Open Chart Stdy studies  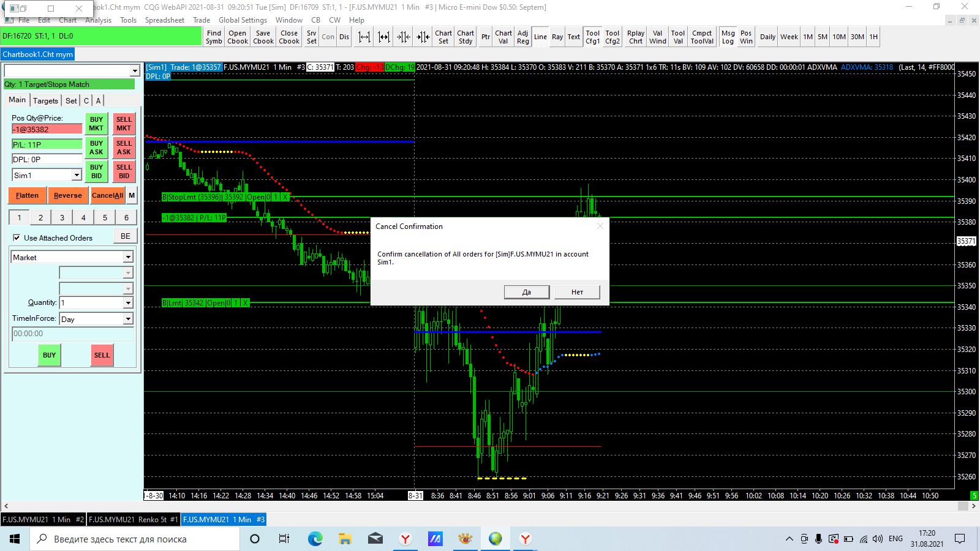coord(466,37)
